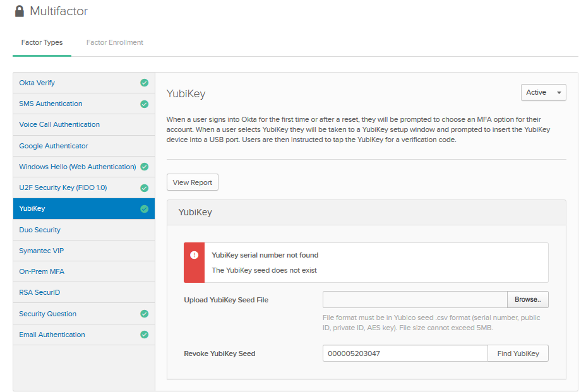This screenshot has height=392, width=586.
Task: Open On-Prem MFA factor
Action: [84, 271]
